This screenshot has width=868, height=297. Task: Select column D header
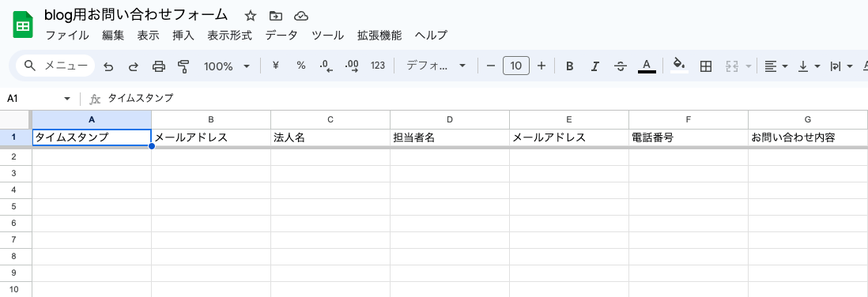click(x=450, y=119)
